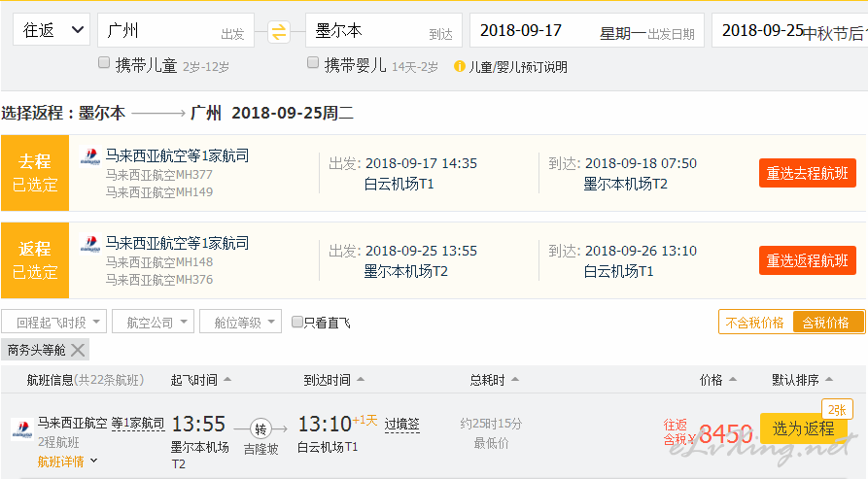Switch to 不含税价格 tab
The width and height of the screenshot is (868, 479).
[755, 323]
